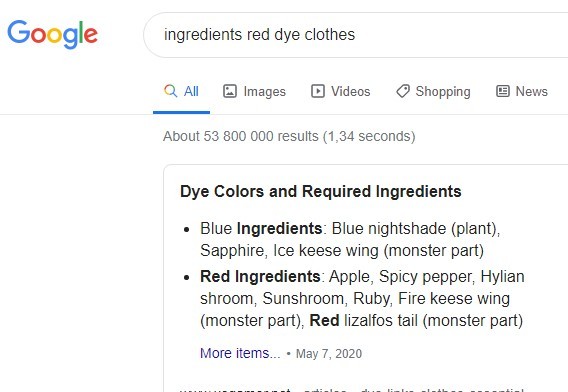Click the 'May 7, 2020' date text

[x=329, y=354]
